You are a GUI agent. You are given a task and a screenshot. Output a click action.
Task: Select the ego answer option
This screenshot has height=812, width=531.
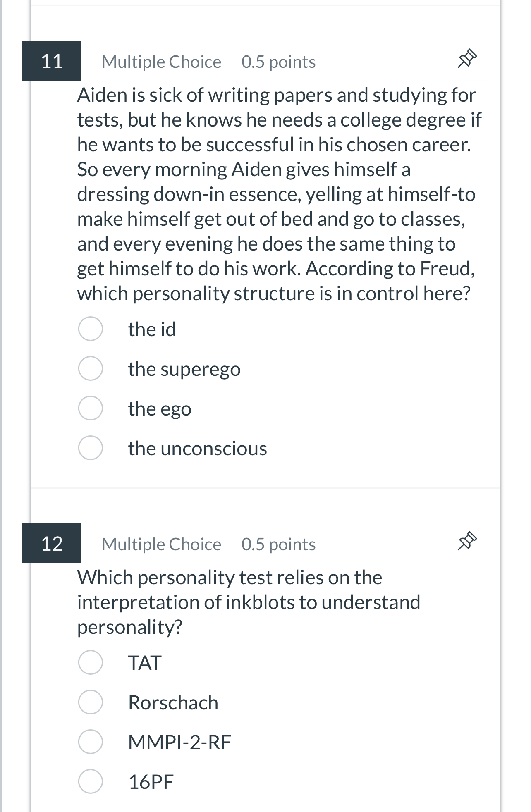[159, 409]
